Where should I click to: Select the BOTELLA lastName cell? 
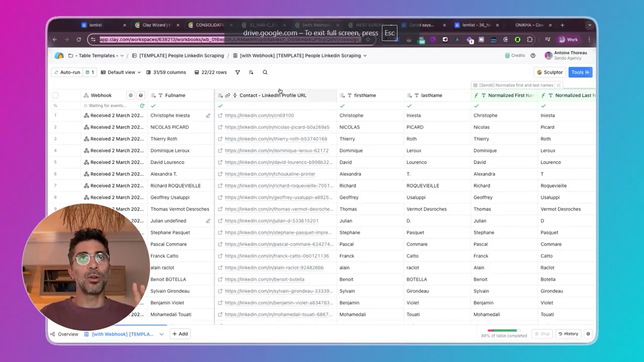(437, 280)
